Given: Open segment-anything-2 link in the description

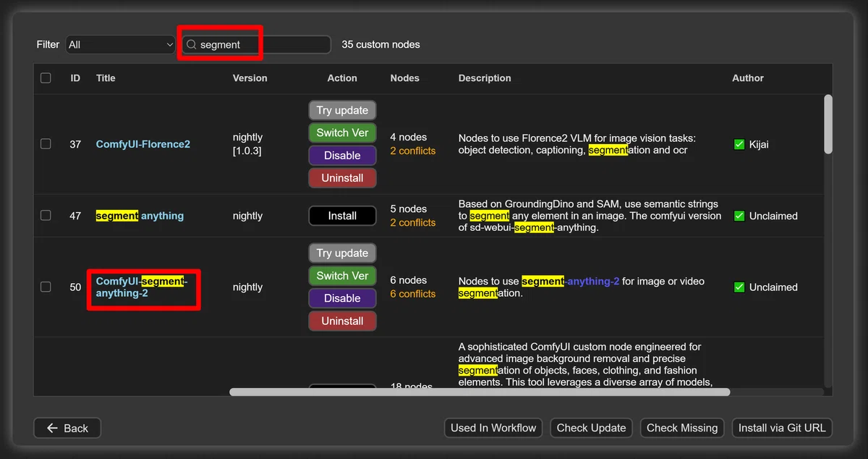Looking at the screenshot, I should pos(570,281).
